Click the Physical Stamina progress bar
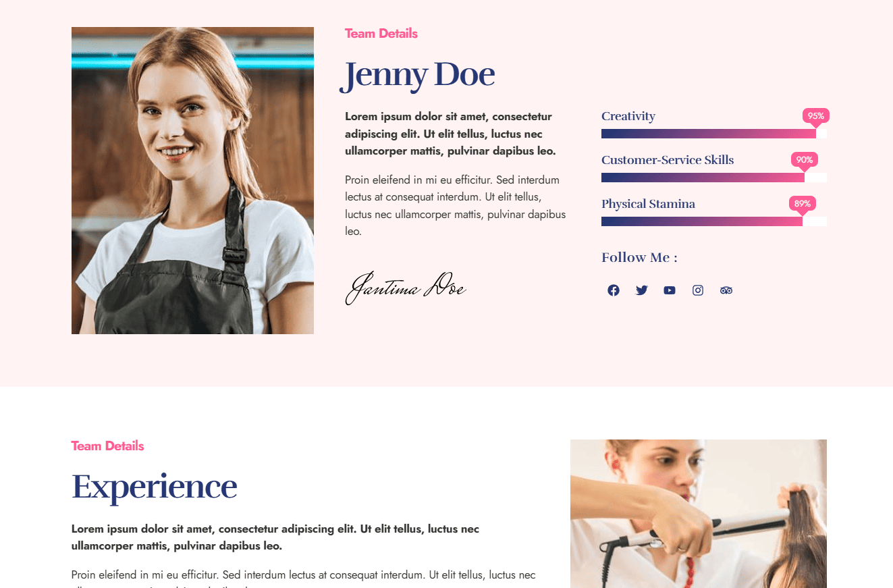893x588 pixels. pos(714,221)
